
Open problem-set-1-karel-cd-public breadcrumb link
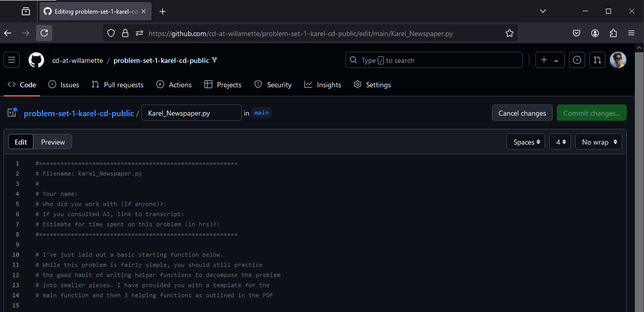click(x=79, y=113)
